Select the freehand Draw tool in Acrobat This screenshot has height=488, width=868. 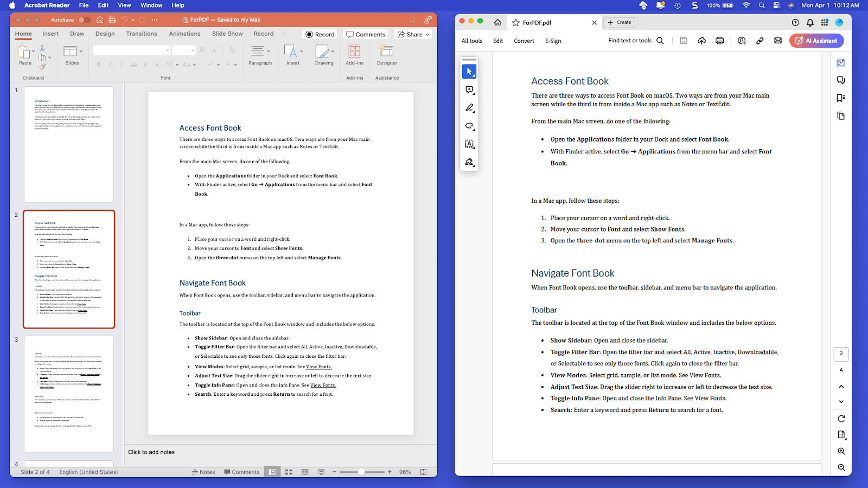(x=469, y=126)
